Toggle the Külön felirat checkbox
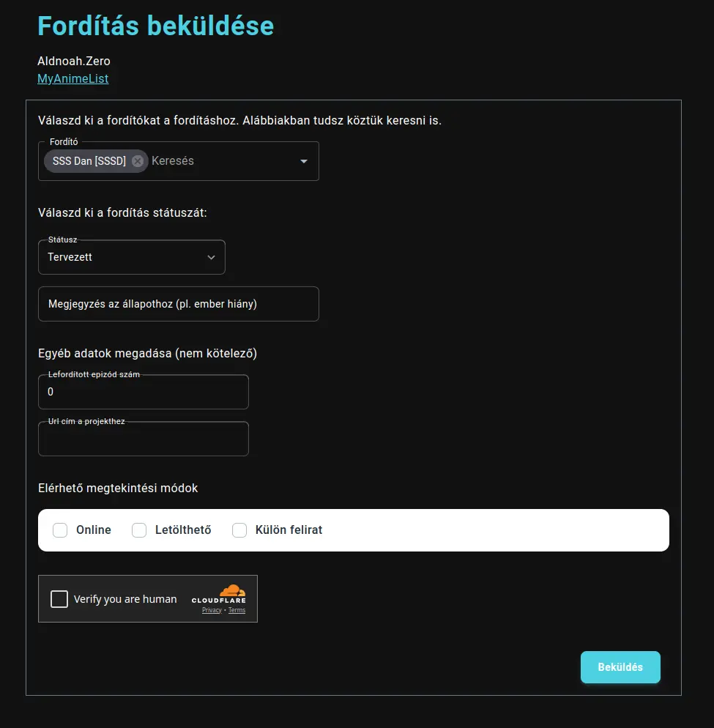 pyautogui.click(x=239, y=530)
